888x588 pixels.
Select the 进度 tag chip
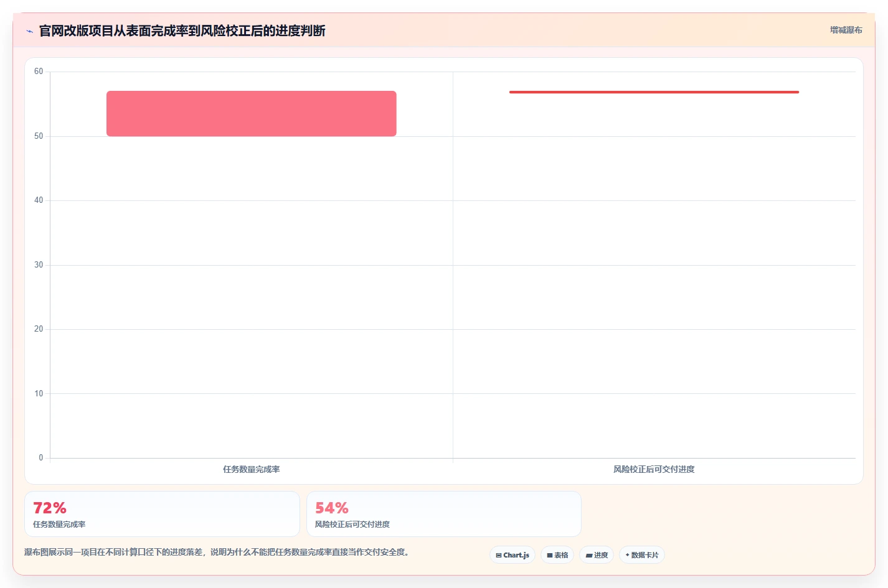(x=597, y=555)
